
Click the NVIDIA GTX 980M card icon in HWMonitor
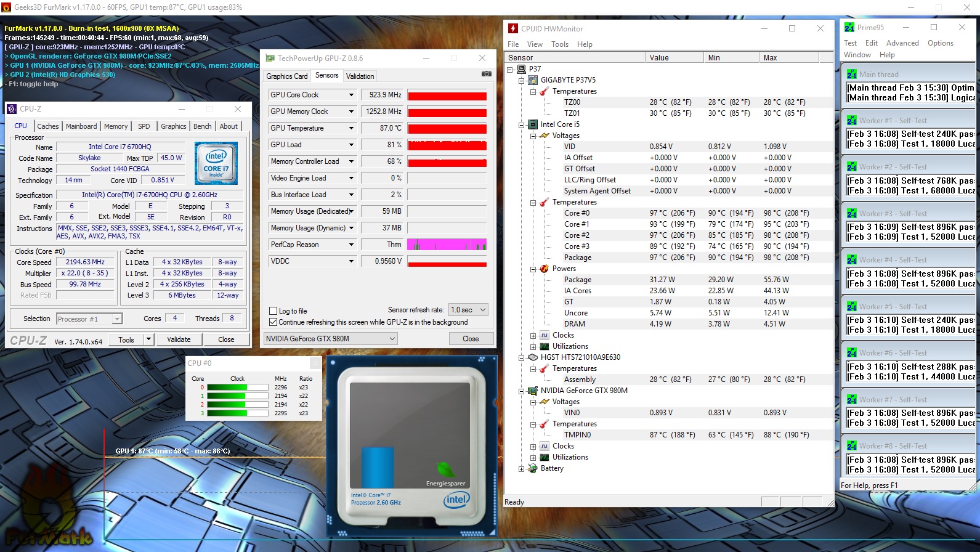coord(533,391)
